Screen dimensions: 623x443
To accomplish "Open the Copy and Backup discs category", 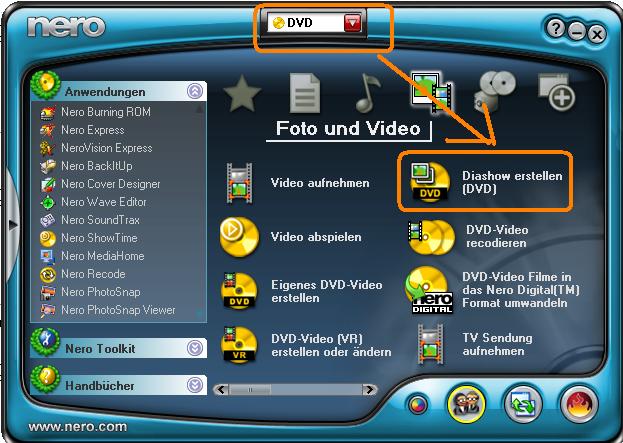I will pyautogui.click(x=495, y=91).
